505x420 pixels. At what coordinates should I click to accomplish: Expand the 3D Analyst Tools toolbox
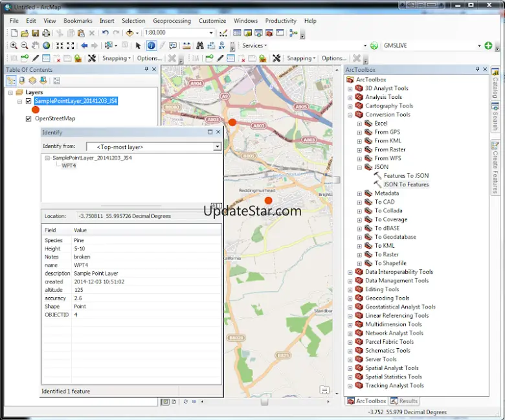click(x=350, y=89)
